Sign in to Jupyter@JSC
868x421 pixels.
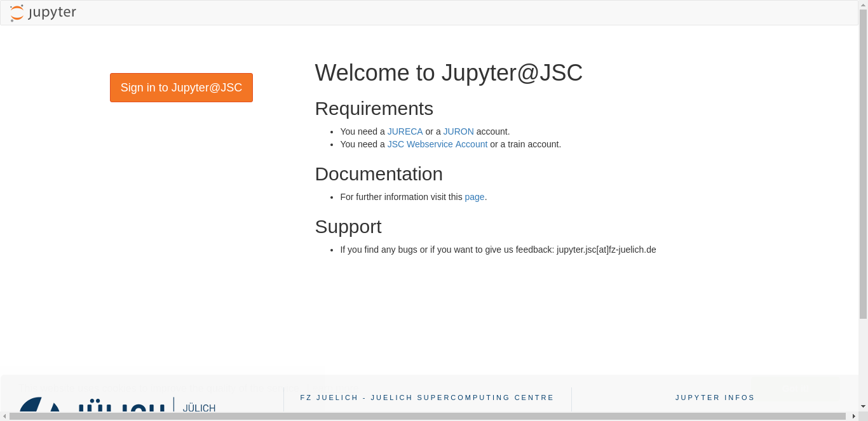click(181, 88)
